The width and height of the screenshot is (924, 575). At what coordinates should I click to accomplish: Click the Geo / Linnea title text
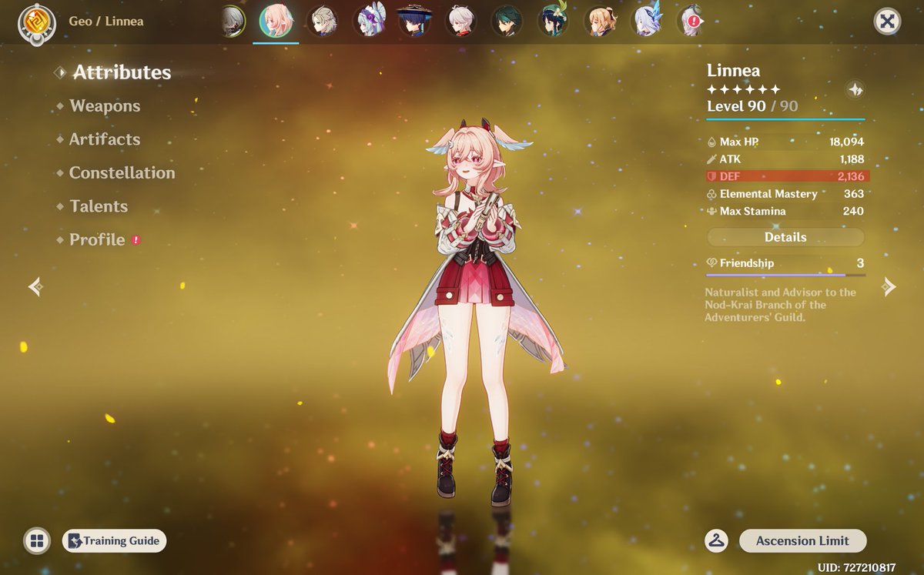tap(106, 21)
